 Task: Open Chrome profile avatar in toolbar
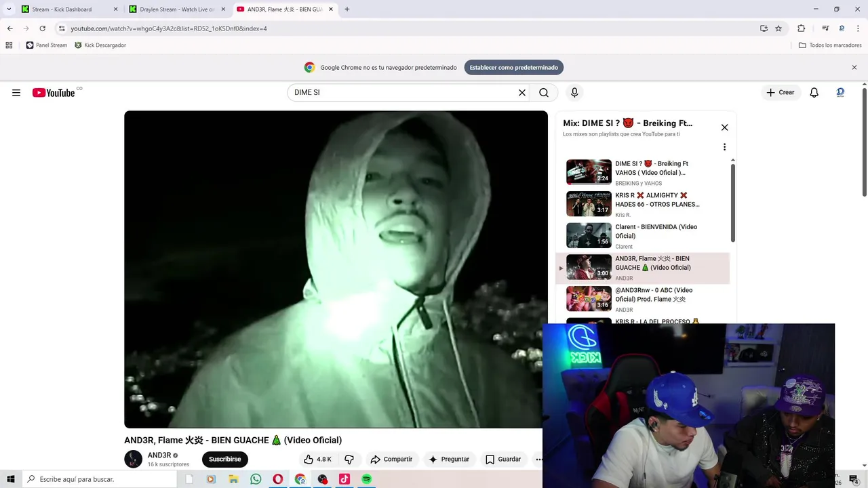[x=842, y=28]
